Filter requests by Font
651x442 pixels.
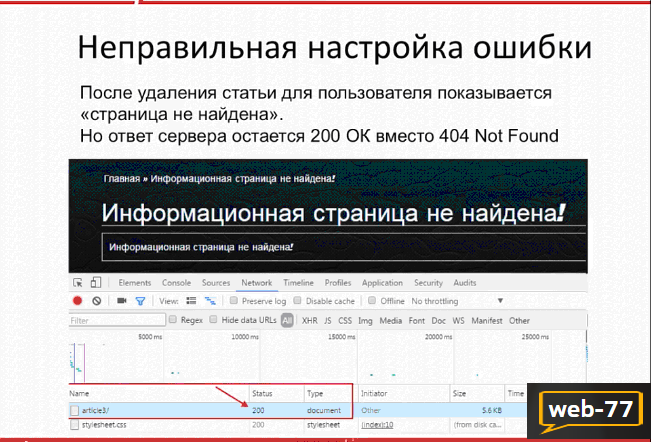416,320
